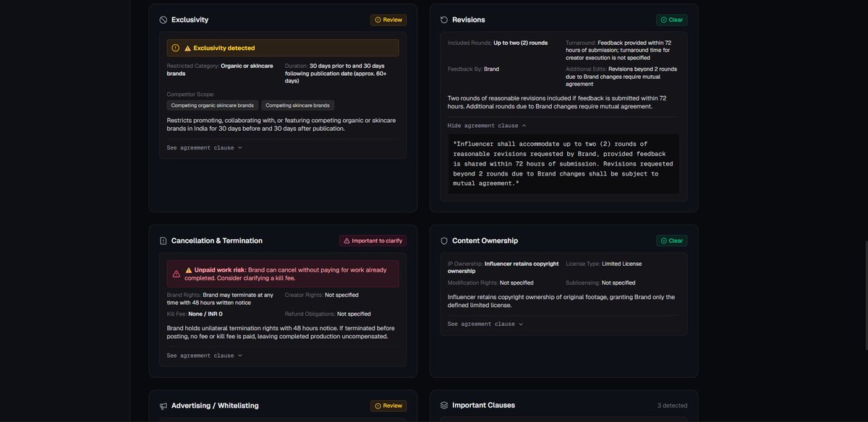Click License Type Limited License value

click(621, 264)
